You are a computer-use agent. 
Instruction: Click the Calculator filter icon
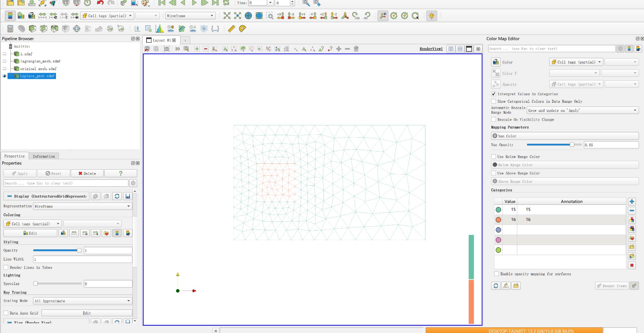click(x=10, y=29)
